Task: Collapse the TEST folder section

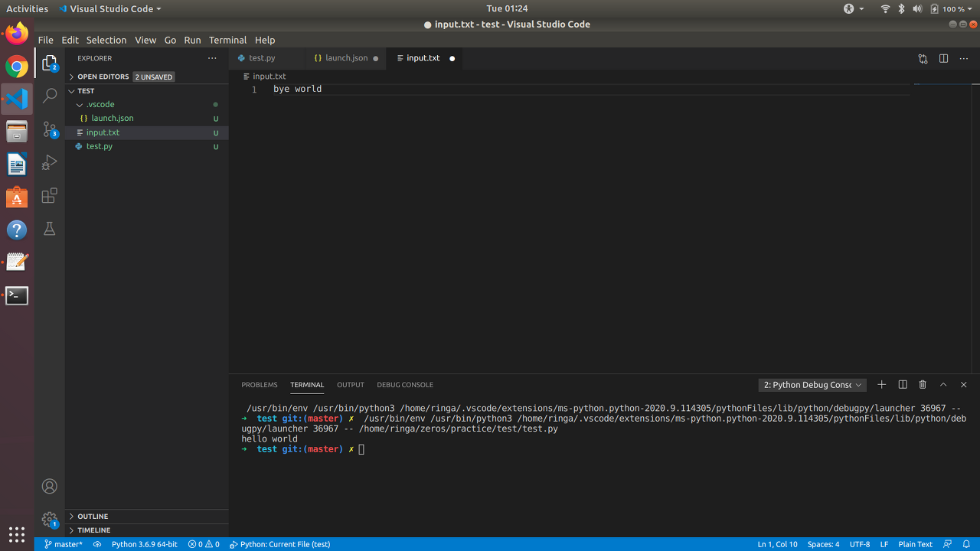Action: tap(147, 90)
